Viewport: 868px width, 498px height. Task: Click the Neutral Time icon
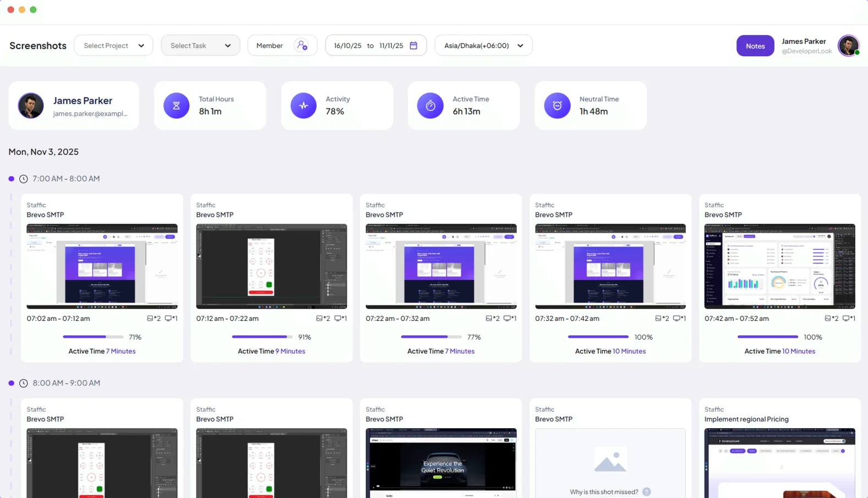point(557,106)
